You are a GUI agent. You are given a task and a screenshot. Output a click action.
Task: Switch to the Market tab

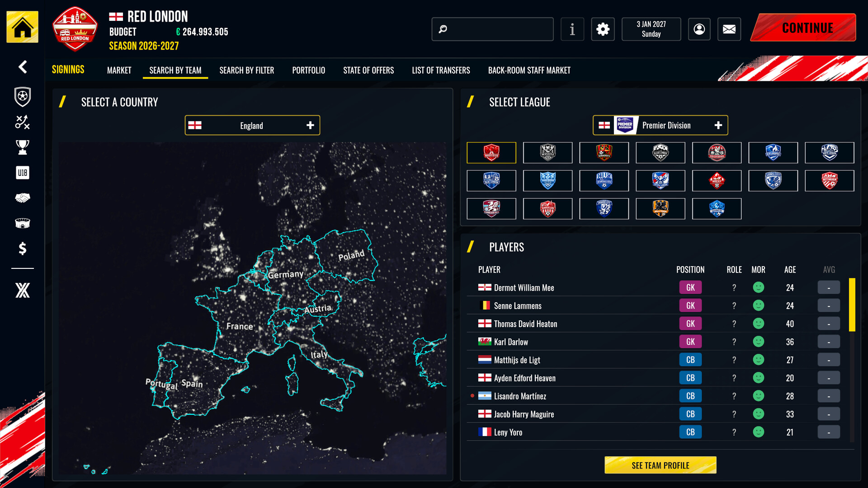click(119, 70)
